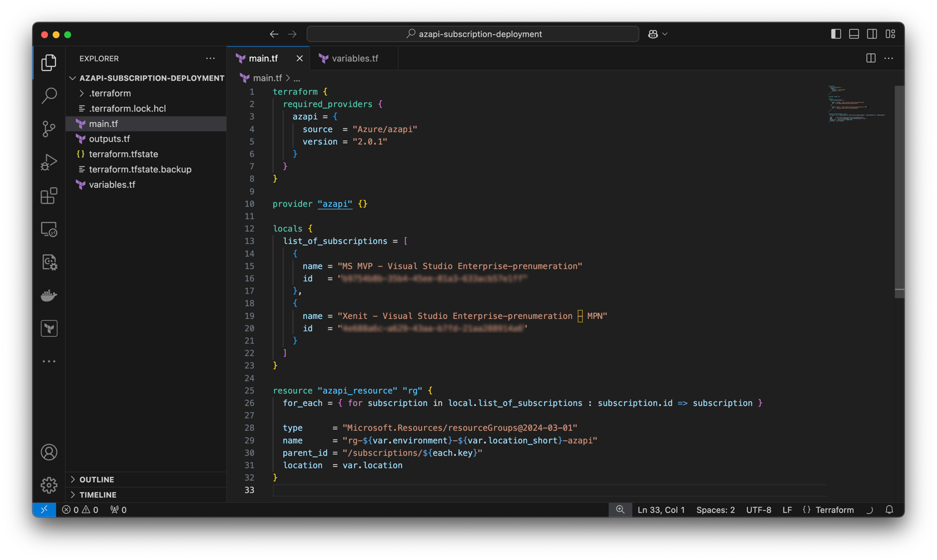Open the Search view in activity bar
Screen dimensions: 937x560
[x=49, y=96]
